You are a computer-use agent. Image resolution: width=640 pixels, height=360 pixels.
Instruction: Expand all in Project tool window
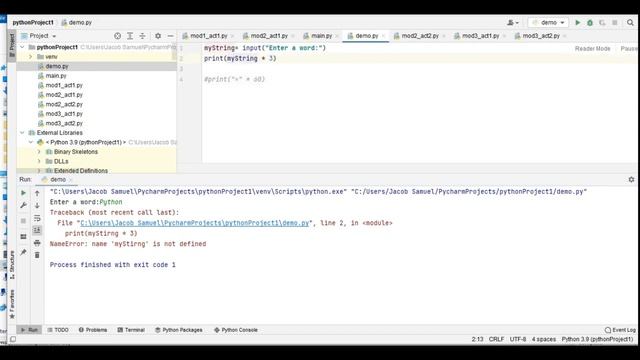tap(130, 36)
